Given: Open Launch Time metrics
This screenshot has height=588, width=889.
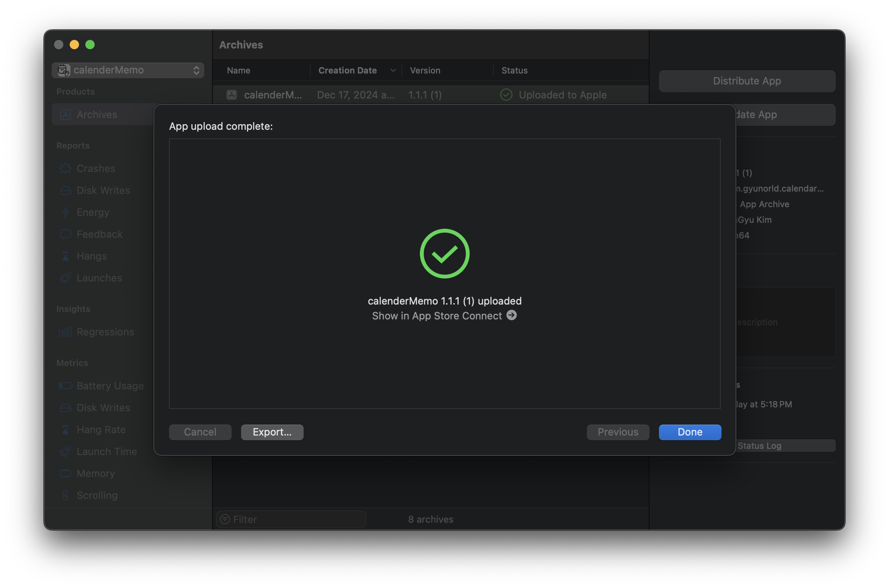Looking at the screenshot, I should [107, 452].
